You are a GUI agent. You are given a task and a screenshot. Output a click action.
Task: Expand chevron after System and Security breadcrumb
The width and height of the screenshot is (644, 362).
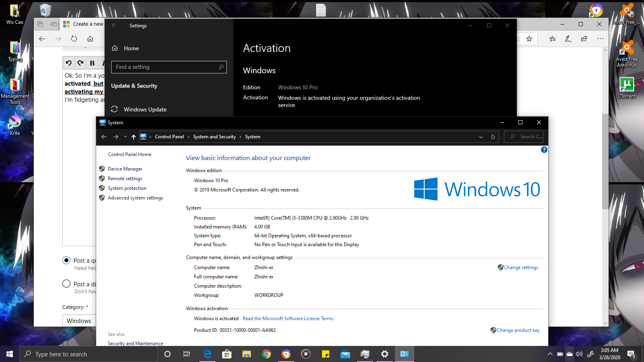tap(240, 137)
